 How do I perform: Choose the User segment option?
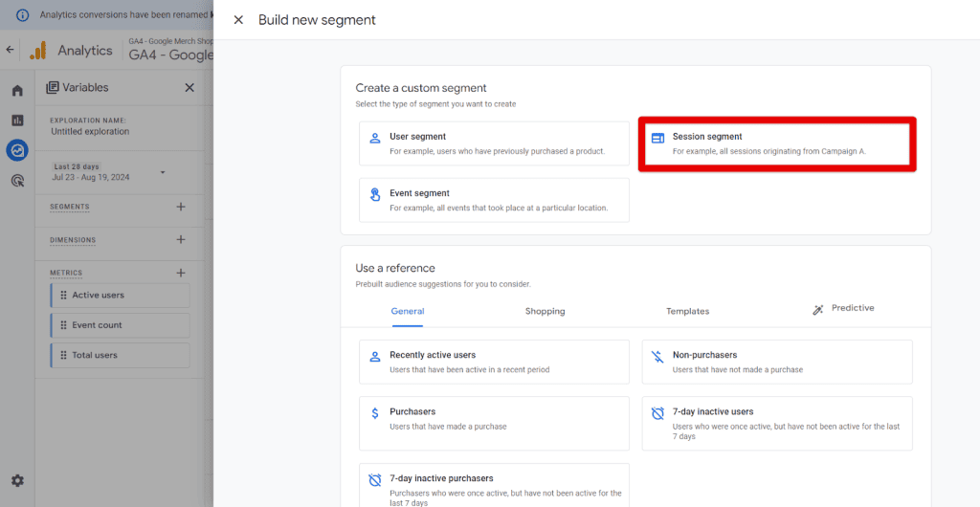click(x=494, y=143)
